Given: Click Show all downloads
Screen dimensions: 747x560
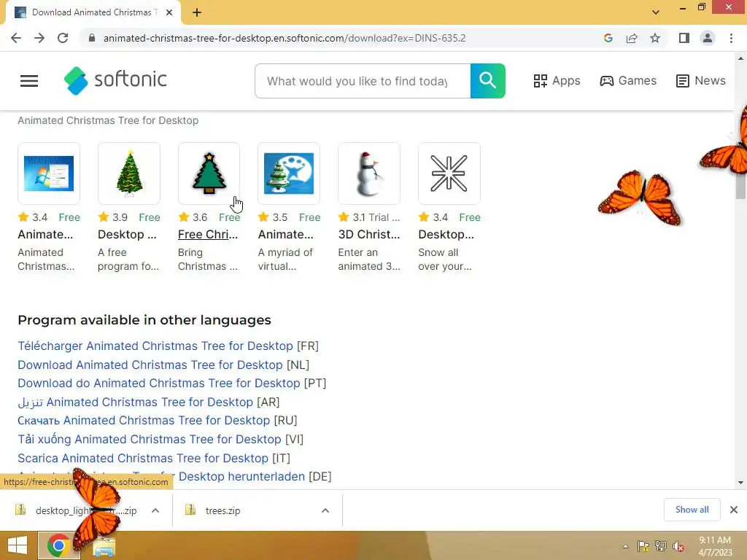Looking at the screenshot, I should (x=692, y=510).
